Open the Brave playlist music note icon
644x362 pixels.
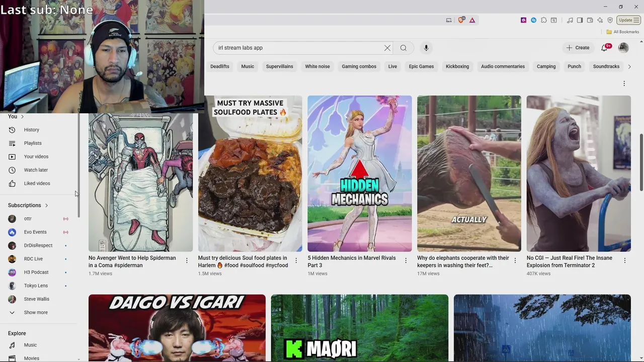coord(570,20)
